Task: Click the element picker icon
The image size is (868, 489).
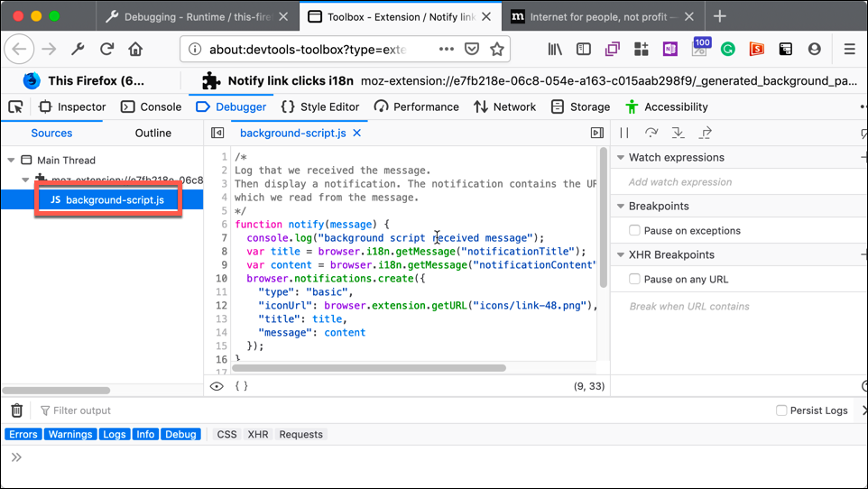Action: tap(15, 106)
